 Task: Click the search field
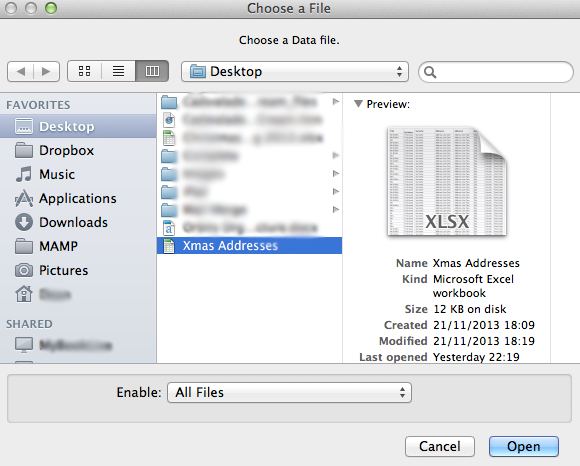pyautogui.click(x=496, y=72)
